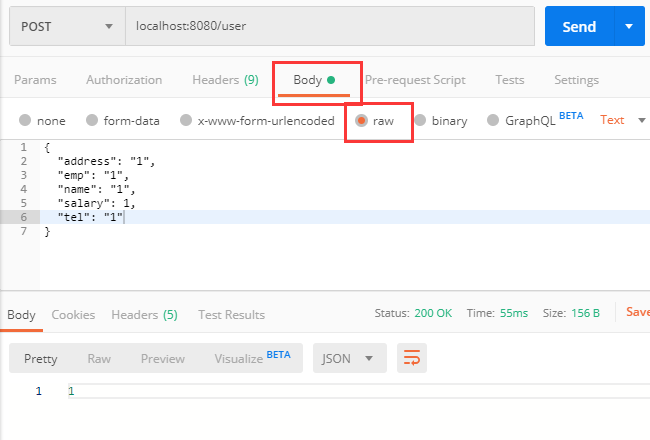This screenshot has height=440, width=650.
Task: Open the JSON response format dropdown
Action: 349,358
